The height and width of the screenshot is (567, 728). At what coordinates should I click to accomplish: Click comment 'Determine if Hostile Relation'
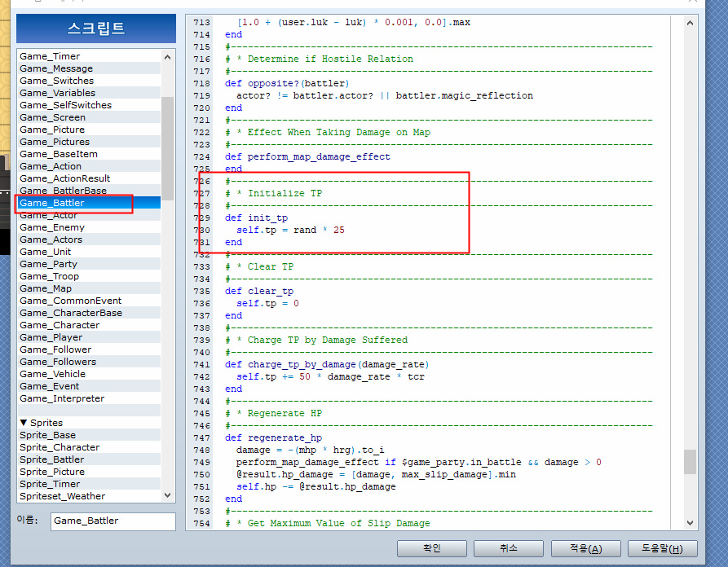click(x=330, y=59)
